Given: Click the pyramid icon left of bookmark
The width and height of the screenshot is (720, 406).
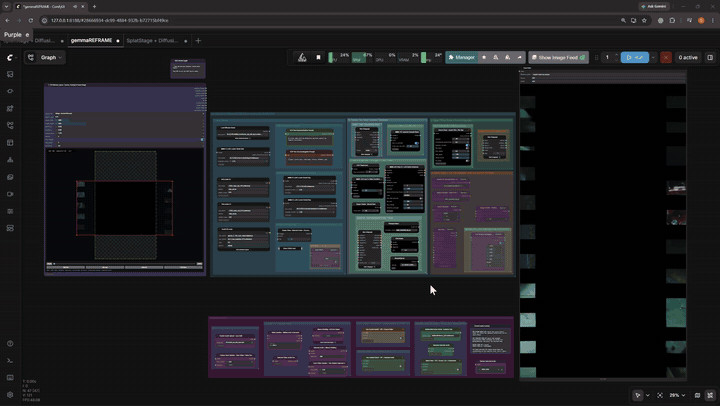Looking at the screenshot, I should tap(302, 57).
